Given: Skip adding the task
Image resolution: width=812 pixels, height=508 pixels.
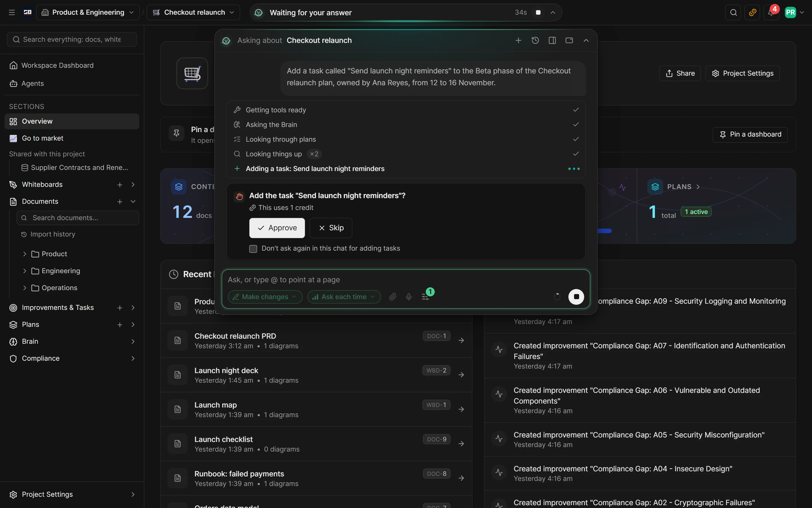Looking at the screenshot, I should pyautogui.click(x=331, y=228).
